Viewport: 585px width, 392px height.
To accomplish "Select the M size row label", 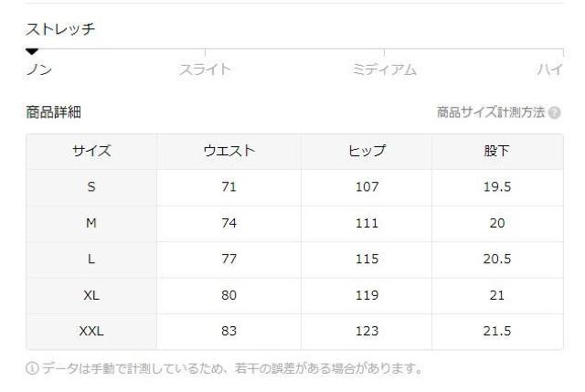I will coord(91,223).
